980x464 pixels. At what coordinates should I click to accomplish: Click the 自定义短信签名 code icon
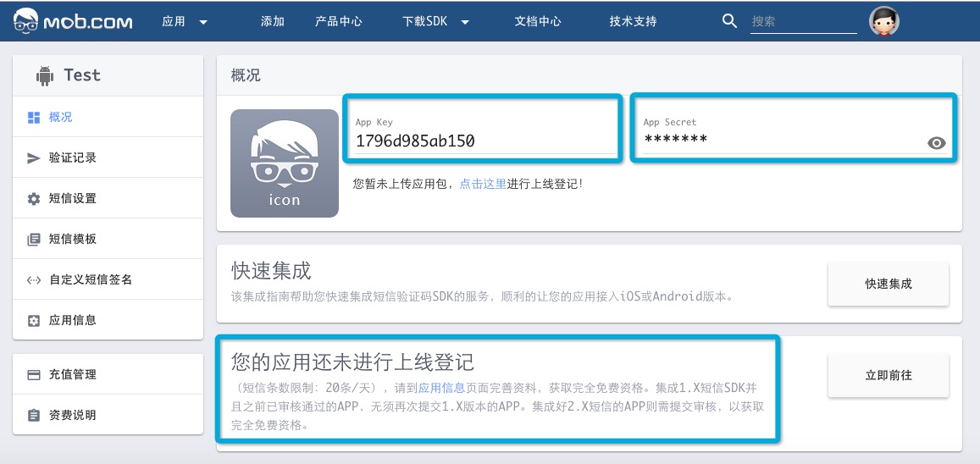point(34,280)
